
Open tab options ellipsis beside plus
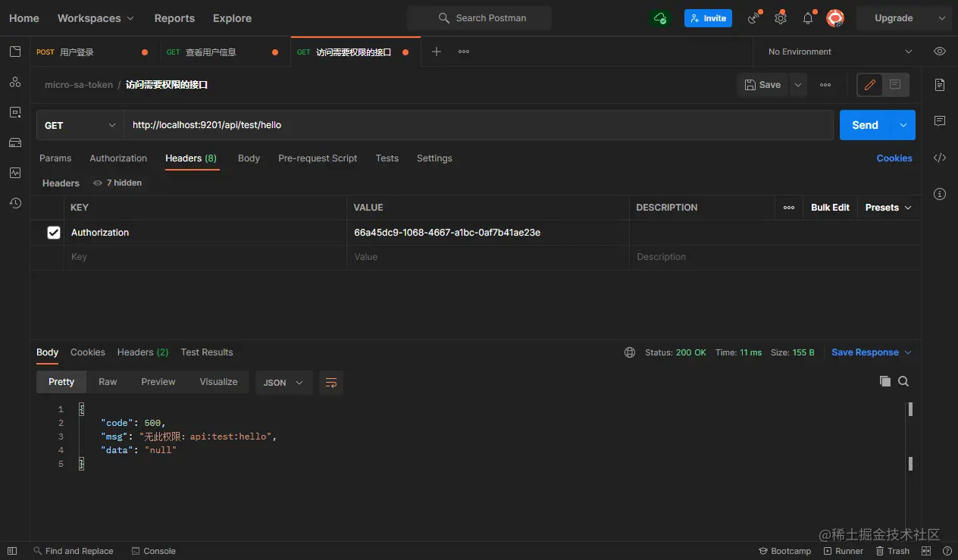point(464,52)
